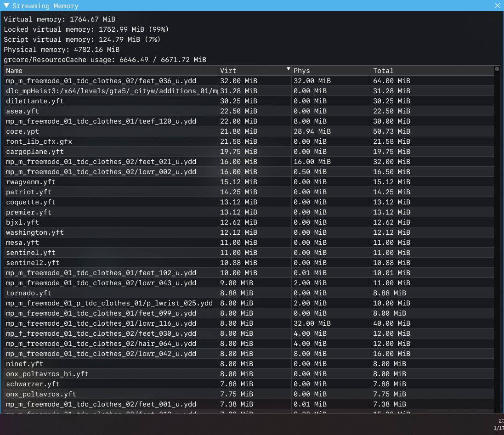Select the mesa.yft row
The width and height of the screenshot is (504, 435).
coord(249,243)
